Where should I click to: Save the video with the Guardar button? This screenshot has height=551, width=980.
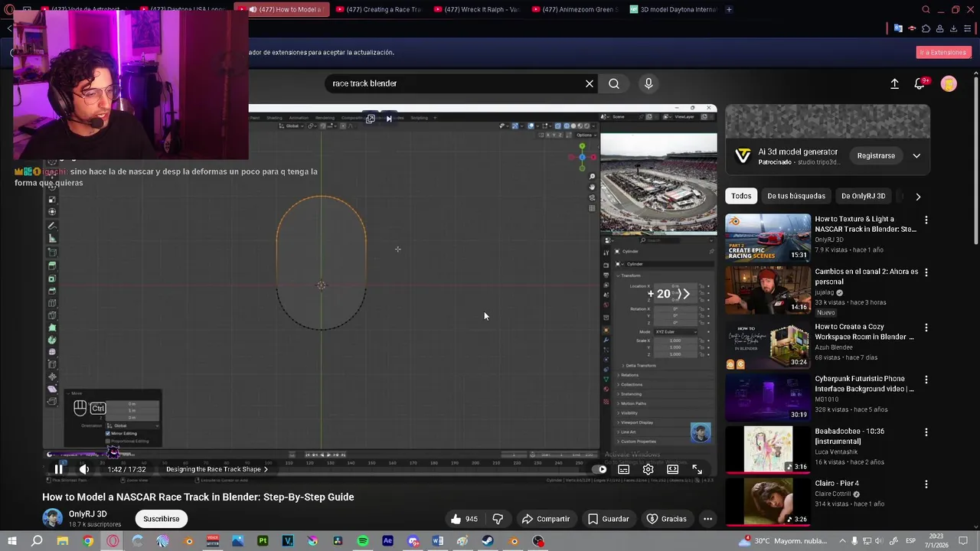[609, 519]
